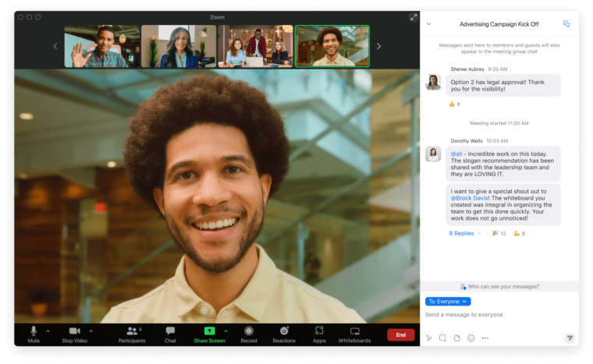Open the 'To: Everyone' recipient dropdown
This screenshot has height=364, width=593.
(448, 301)
